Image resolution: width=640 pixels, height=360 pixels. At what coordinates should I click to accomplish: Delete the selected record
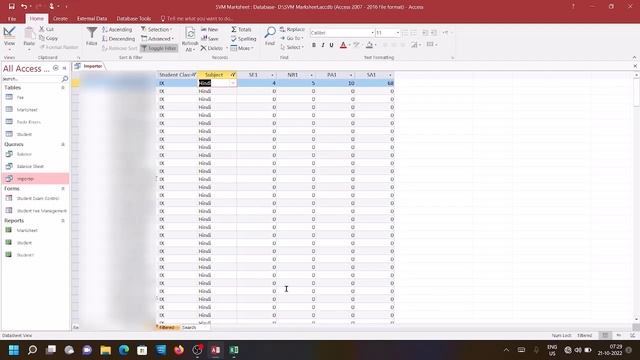point(211,48)
